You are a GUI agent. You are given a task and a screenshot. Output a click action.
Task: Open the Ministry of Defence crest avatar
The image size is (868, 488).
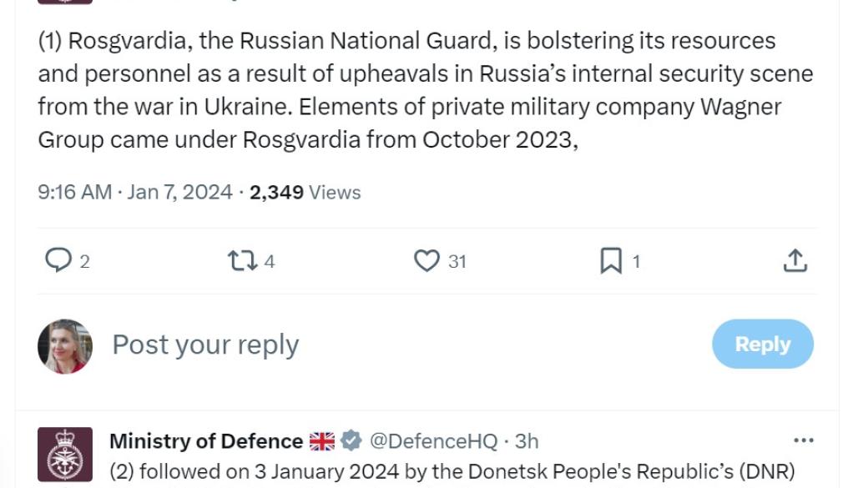click(x=64, y=455)
